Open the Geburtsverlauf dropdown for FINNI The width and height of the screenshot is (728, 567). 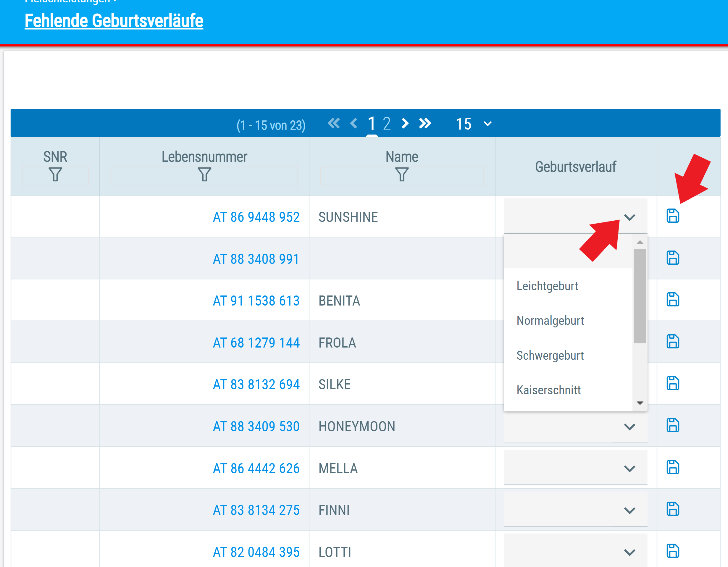576,510
